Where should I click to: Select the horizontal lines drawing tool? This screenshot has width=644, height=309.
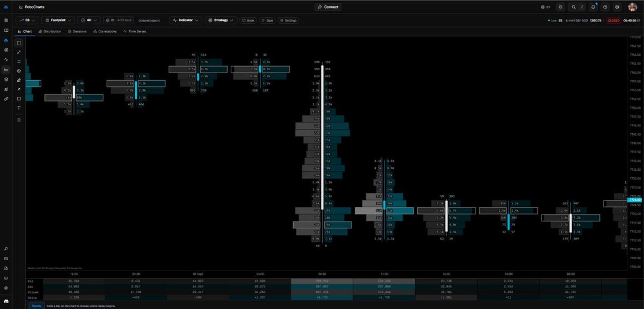click(19, 61)
